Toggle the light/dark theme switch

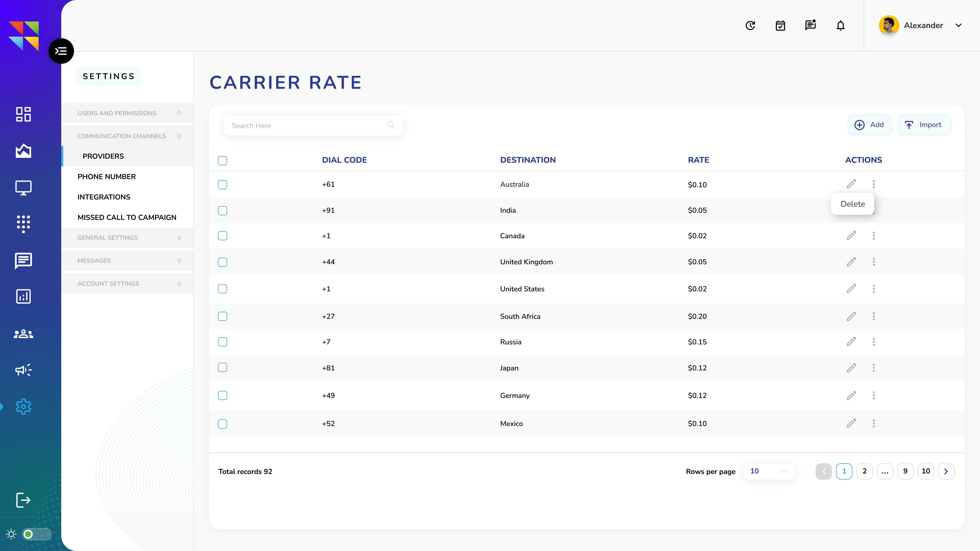coord(37,534)
